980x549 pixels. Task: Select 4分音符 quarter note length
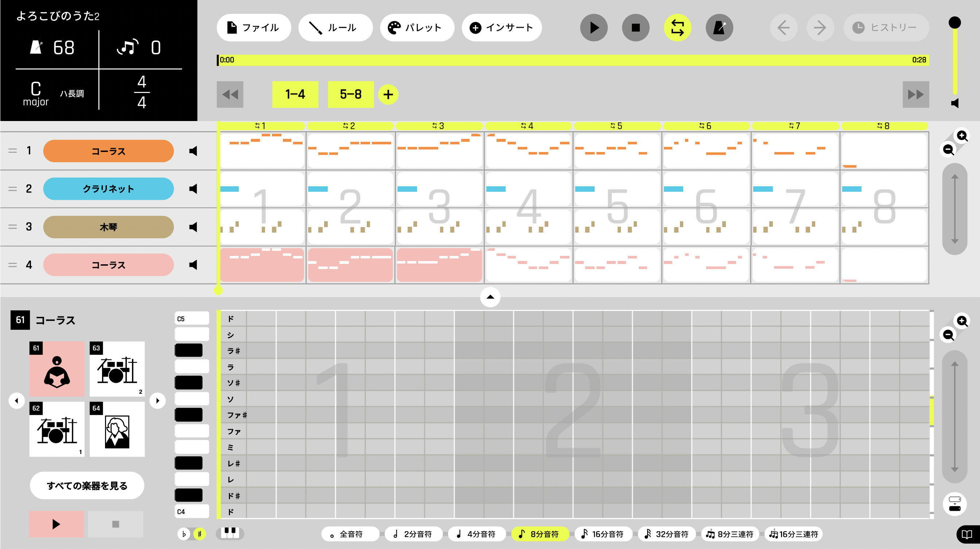(477, 534)
